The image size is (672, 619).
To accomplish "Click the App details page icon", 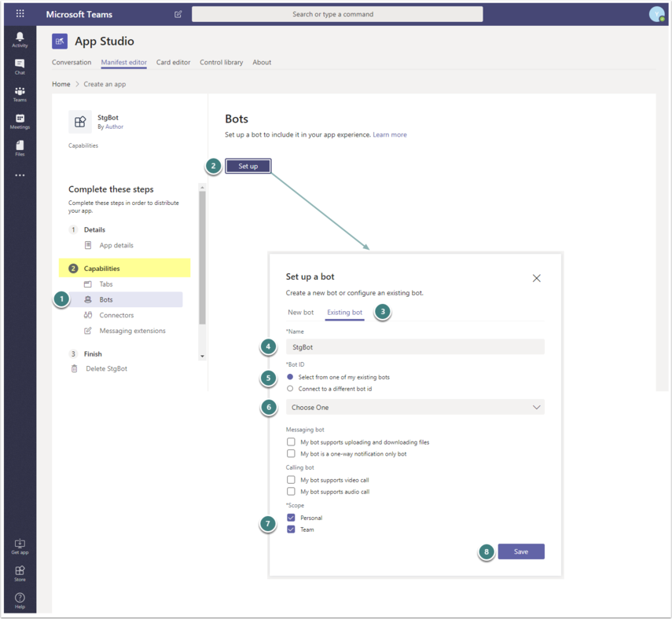I will click(88, 245).
